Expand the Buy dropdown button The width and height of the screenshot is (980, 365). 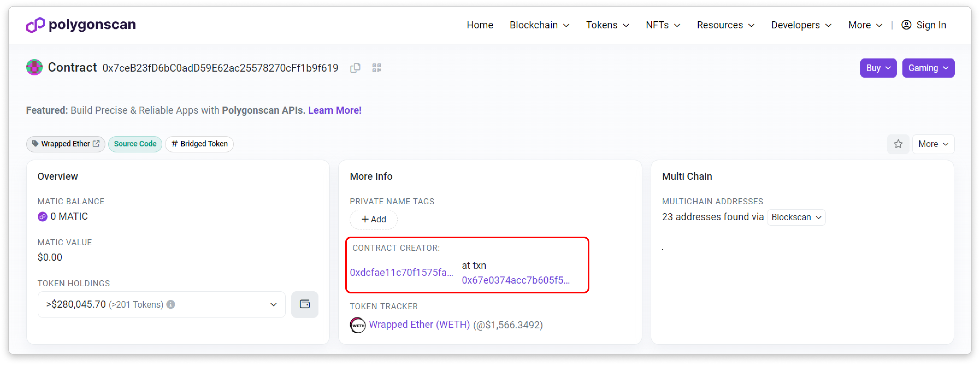point(878,68)
